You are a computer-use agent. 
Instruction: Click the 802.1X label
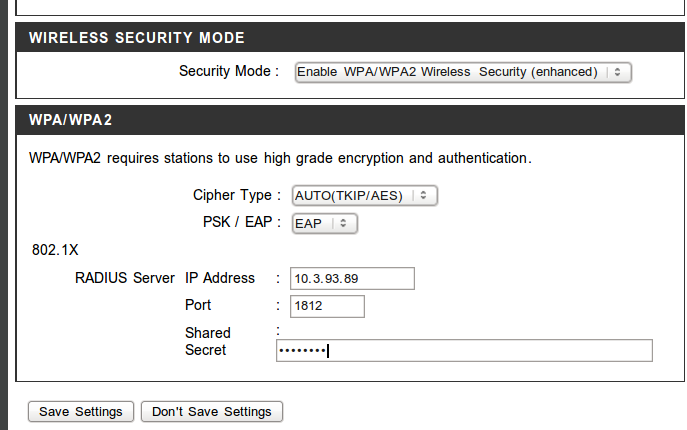(x=55, y=250)
